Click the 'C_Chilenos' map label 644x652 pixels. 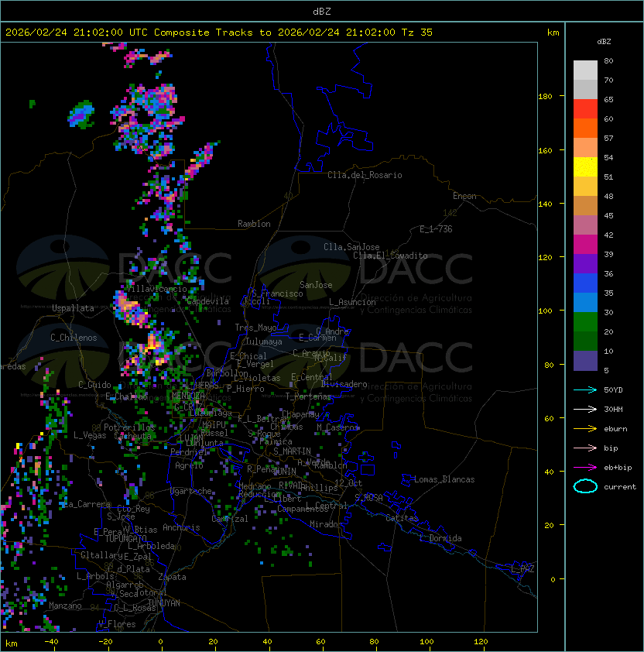[74, 338]
